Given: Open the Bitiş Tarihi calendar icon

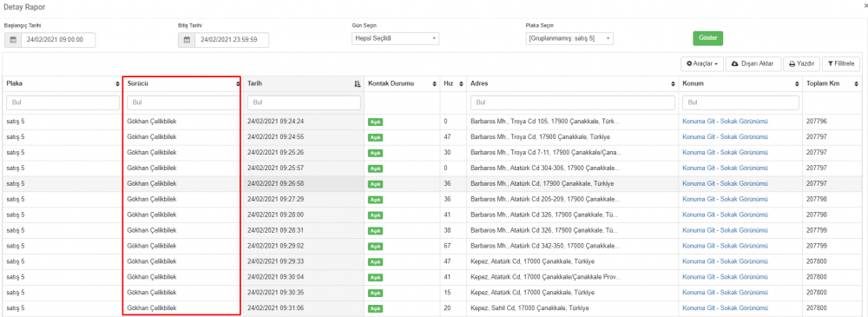Looking at the screenshot, I should pos(187,40).
